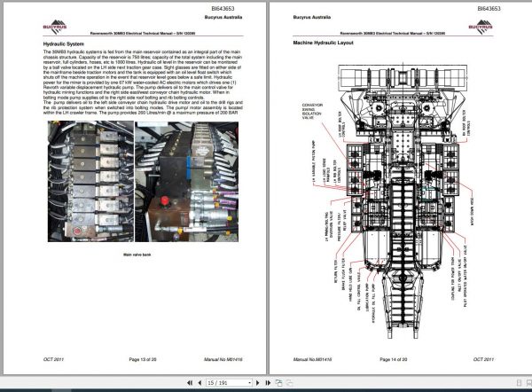Viewport: 532px width, 392px height.
Task: Click the 'Machine Hydraulic Layout' heading
Action: (323, 43)
